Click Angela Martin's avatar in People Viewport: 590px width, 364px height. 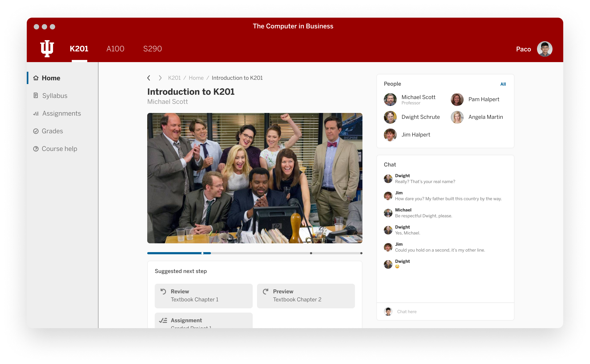point(457,117)
